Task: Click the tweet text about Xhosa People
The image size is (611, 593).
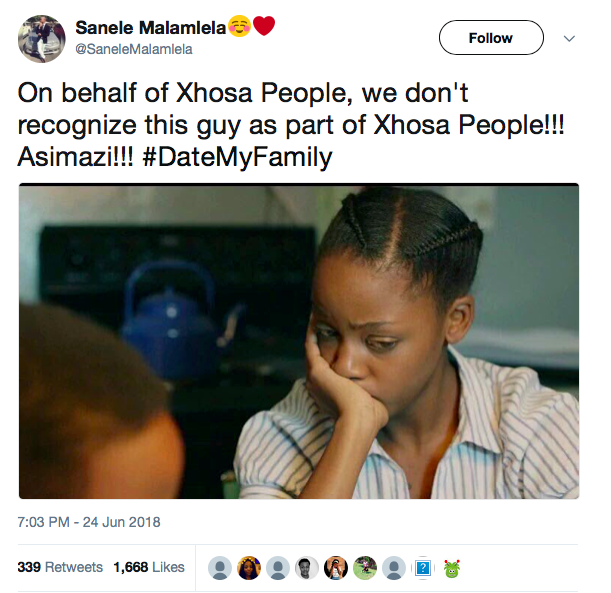Action: pyautogui.click(x=291, y=125)
